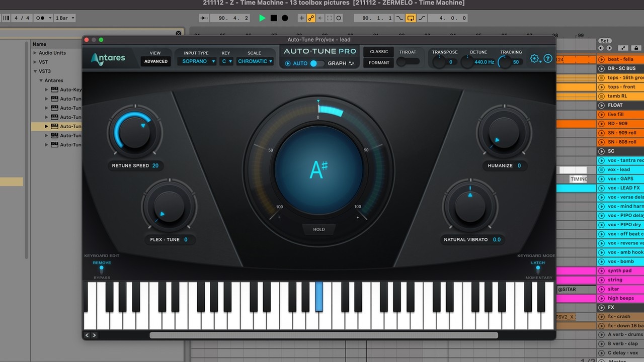
Task: Click the Transpose knob
Action: pos(439,62)
